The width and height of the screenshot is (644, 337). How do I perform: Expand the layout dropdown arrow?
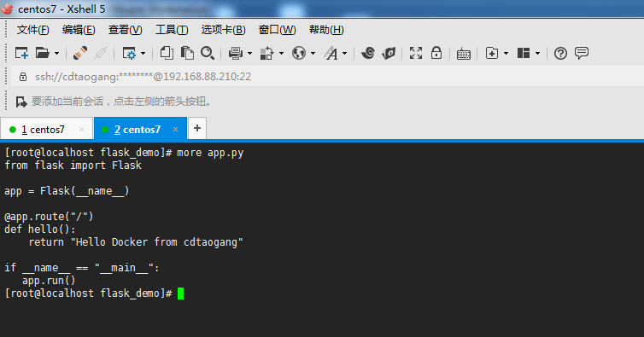[x=537, y=54]
